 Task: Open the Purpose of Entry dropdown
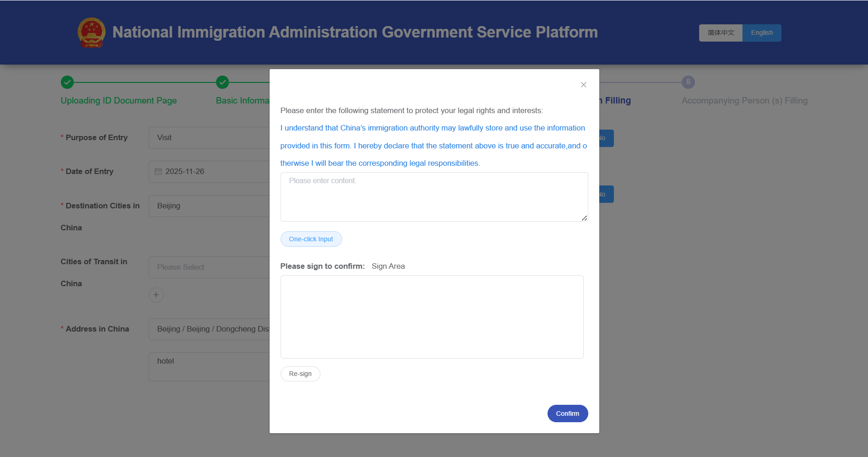209,138
